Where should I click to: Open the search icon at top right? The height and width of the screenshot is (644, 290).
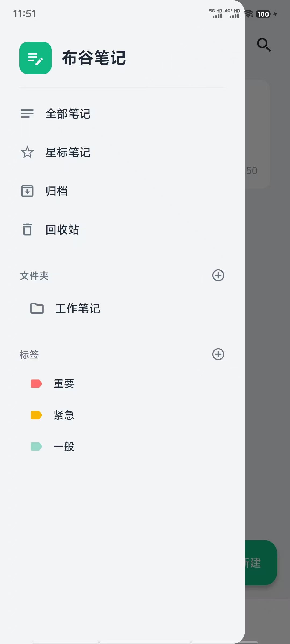pyautogui.click(x=264, y=45)
